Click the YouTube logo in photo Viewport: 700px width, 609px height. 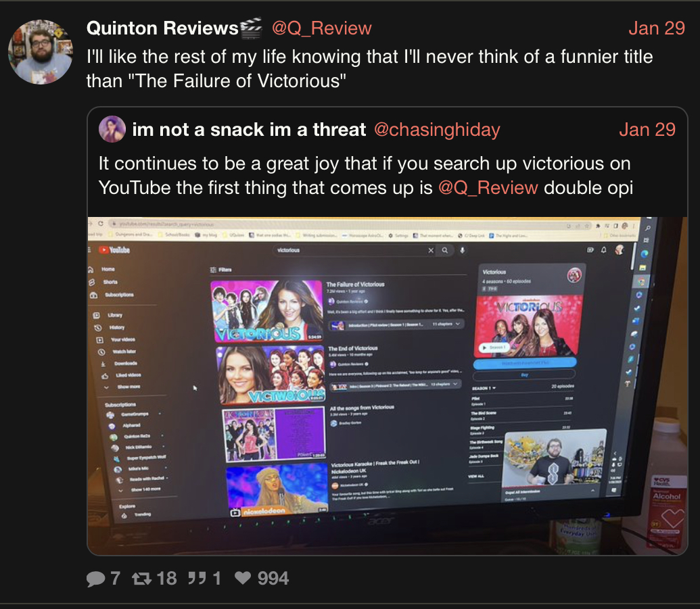point(114,250)
